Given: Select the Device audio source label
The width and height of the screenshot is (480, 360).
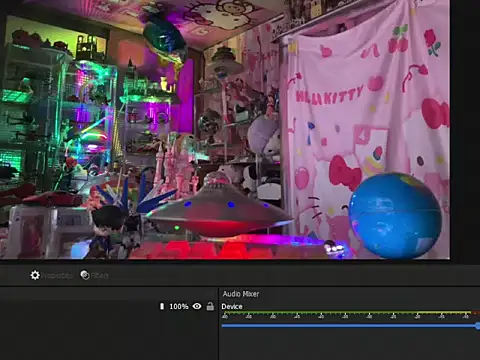Looking at the screenshot, I should pos(232,306).
